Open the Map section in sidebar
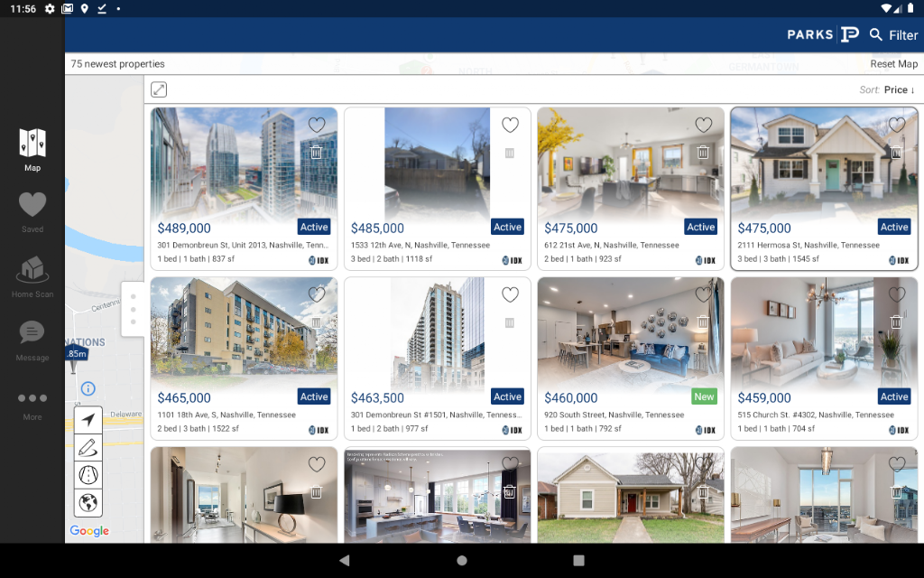The width and height of the screenshot is (924, 578). point(32,150)
